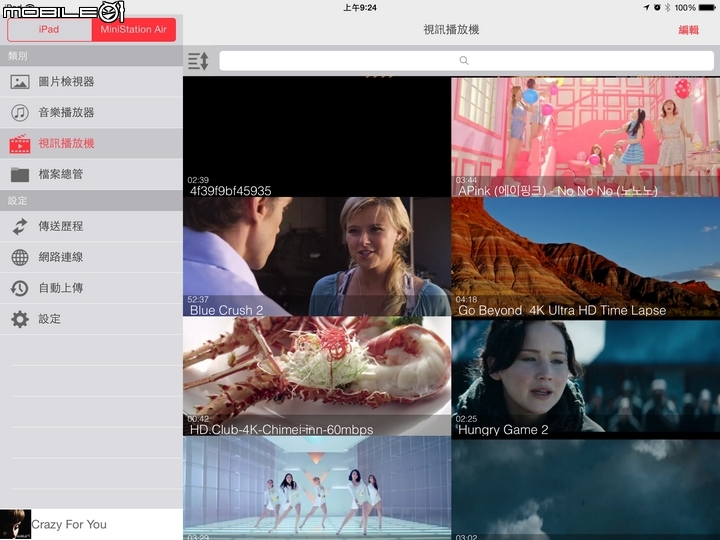The width and height of the screenshot is (720, 540).
Task: Play the 03:29 dance group video thumbnail
Action: 317,488
